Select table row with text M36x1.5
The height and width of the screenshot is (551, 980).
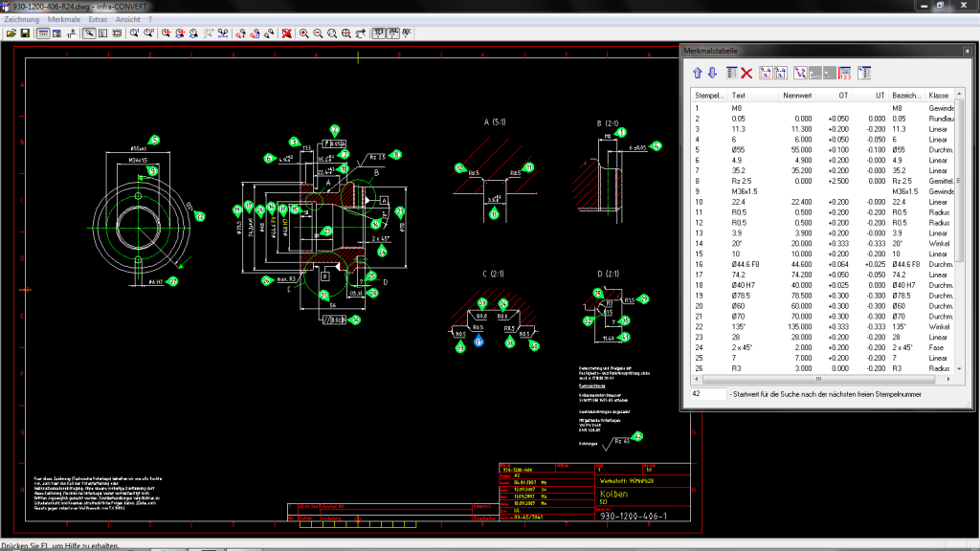tap(822, 191)
